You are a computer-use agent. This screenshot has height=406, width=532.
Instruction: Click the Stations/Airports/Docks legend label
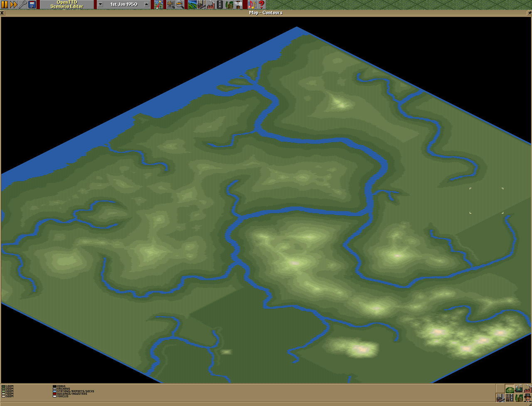(x=76, y=391)
